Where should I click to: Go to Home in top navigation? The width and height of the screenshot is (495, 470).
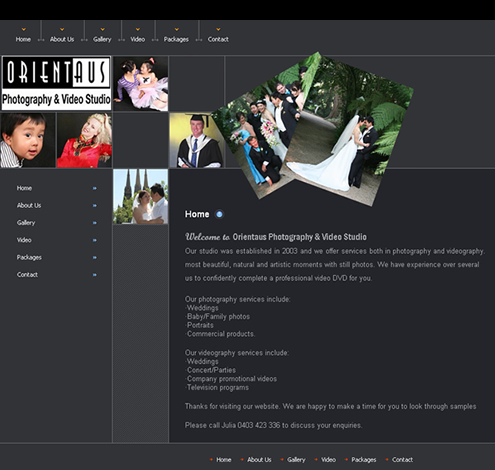point(23,39)
